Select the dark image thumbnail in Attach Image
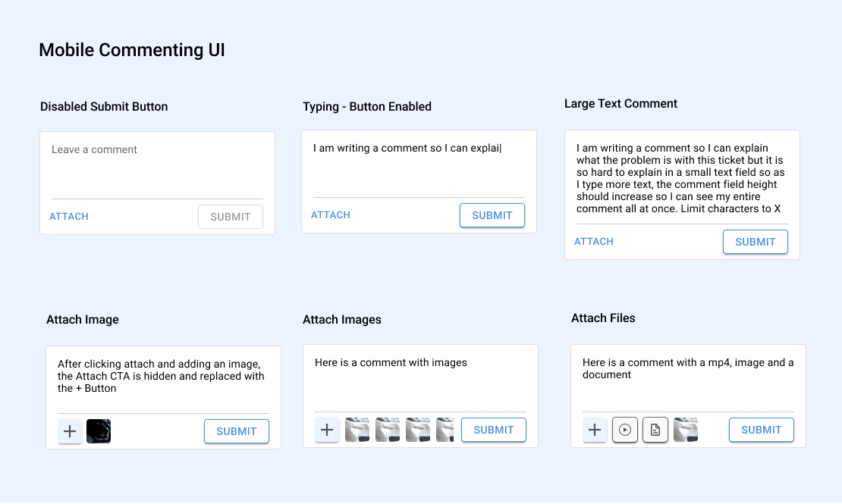This screenshot has height=504, width=842. [x=99, y=431]
